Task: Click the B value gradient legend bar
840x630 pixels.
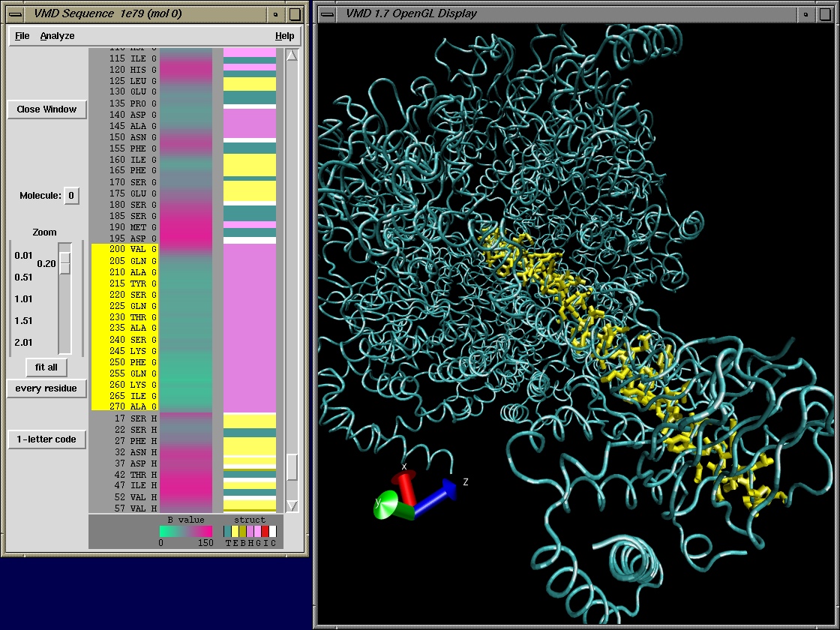Action: tap(186, 531)
